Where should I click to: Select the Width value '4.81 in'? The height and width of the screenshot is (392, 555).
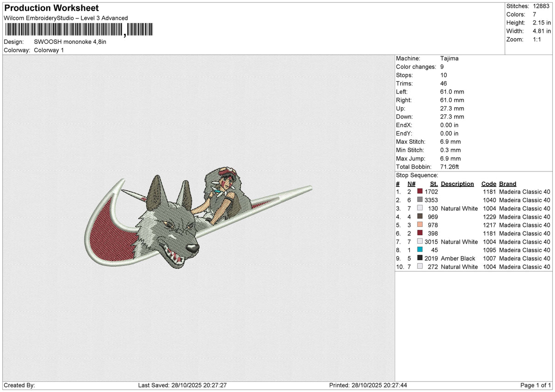[541, 31]
